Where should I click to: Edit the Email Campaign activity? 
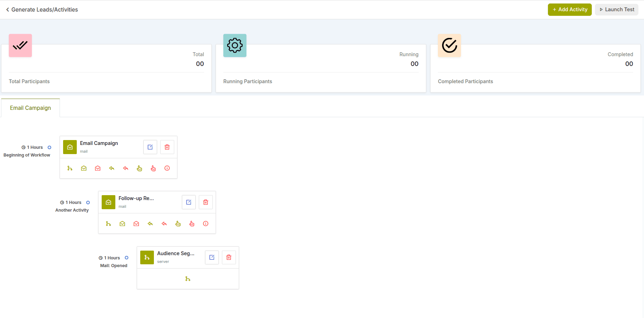point(150,147)
